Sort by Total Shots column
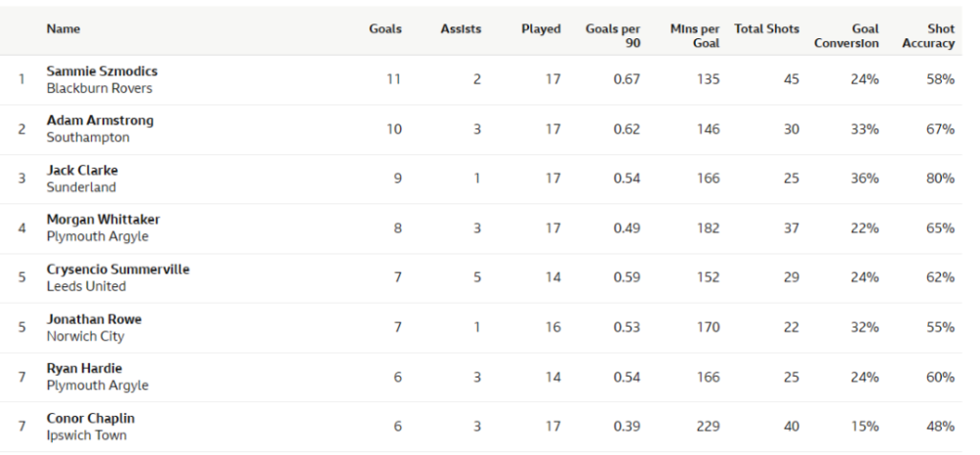Screen dimensions: 980x455 pos(767,29)
